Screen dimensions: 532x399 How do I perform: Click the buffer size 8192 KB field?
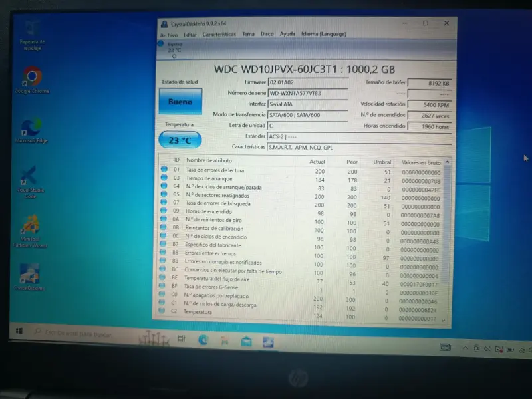click(x=430, y=83)
